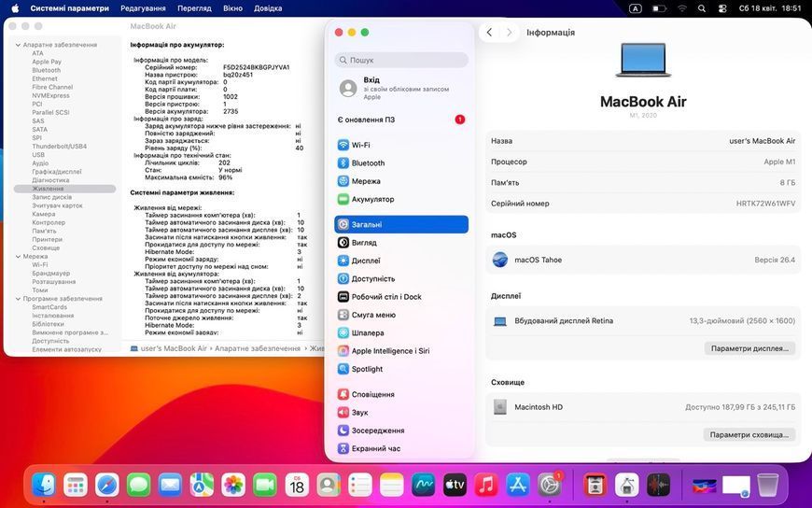Select Thunderbolt/USB4 in System Information tree

tap(60, 147)
